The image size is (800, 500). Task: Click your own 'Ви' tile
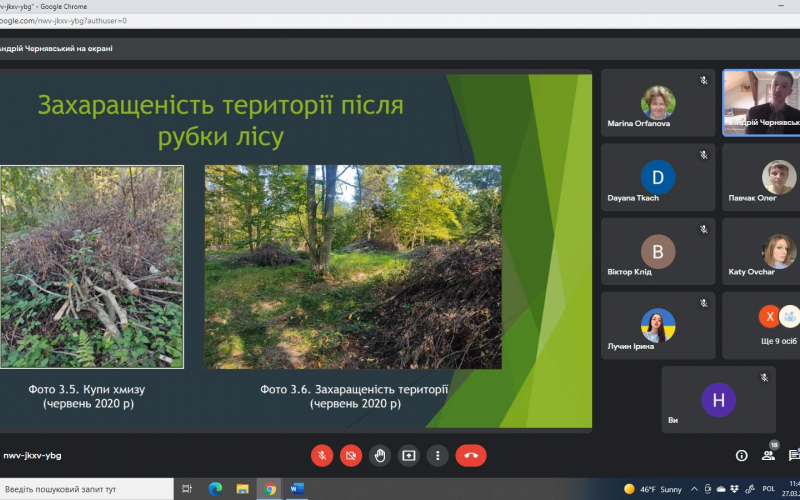pyautogui.click(x=718, y=399)
